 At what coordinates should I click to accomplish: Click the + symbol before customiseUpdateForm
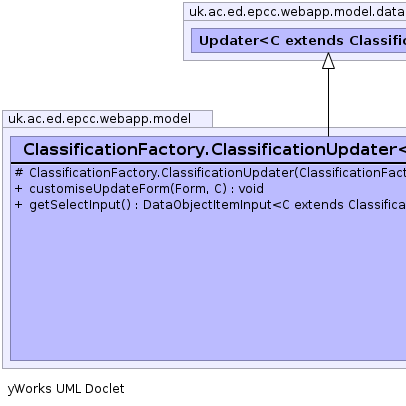19,189
